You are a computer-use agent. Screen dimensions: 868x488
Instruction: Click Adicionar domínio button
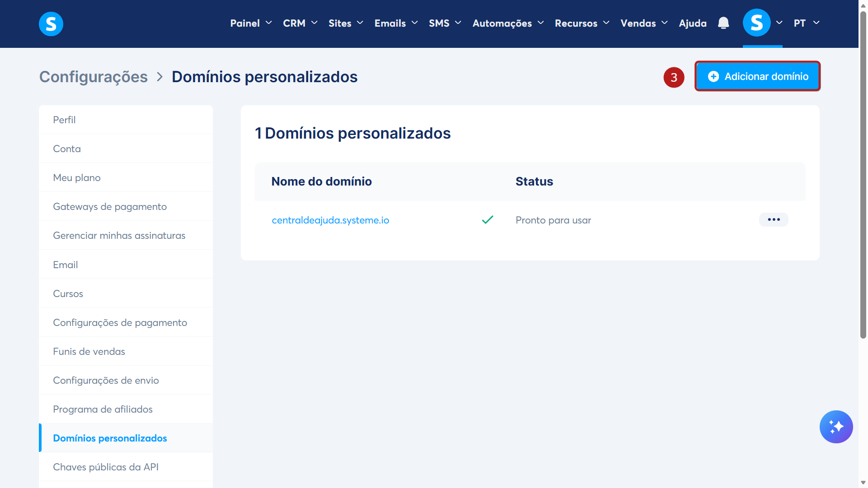(x=757, y=76)
